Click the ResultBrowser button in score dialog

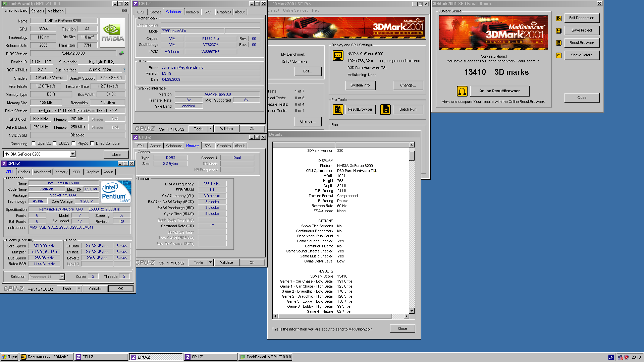pos(582,43)
